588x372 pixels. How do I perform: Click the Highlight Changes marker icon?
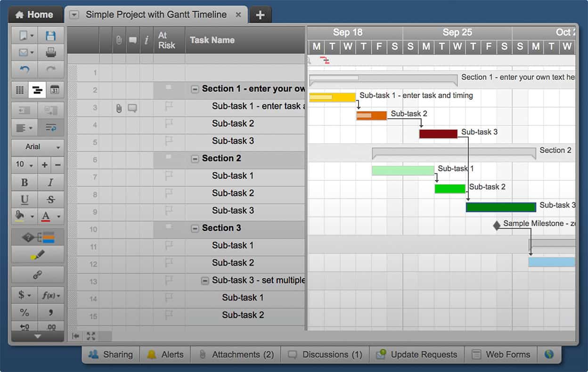click(x=38, y=255)
